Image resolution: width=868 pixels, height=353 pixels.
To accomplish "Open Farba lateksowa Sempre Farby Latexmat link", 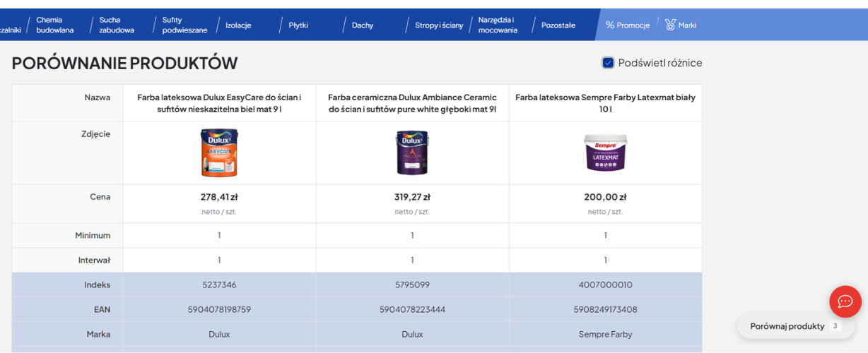I will click(606, 103).
